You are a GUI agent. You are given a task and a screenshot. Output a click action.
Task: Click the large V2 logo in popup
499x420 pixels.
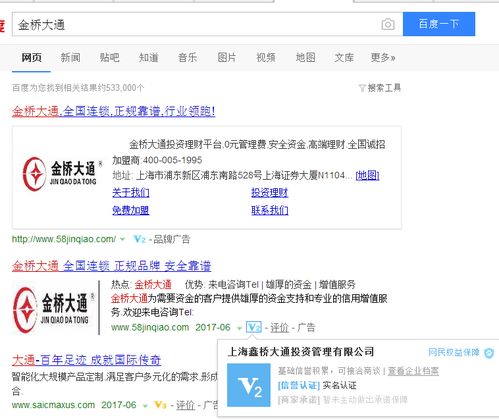click(249, 385)
